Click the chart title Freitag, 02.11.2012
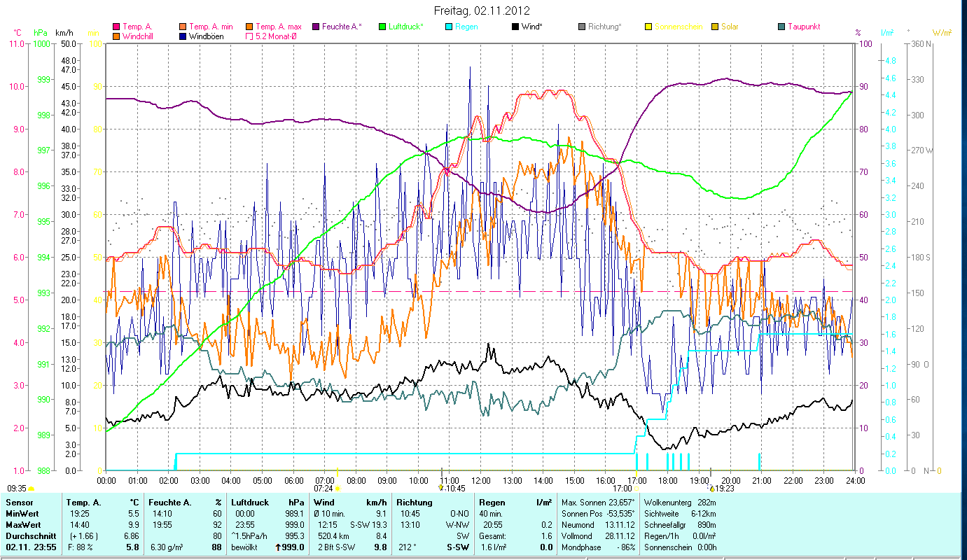 (x=482, y=10)
